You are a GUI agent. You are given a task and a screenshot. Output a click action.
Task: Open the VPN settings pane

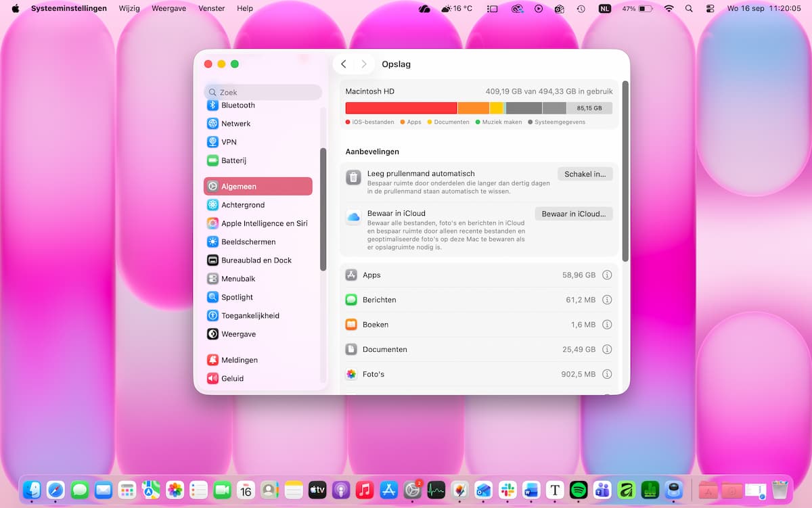coord(258,142)
